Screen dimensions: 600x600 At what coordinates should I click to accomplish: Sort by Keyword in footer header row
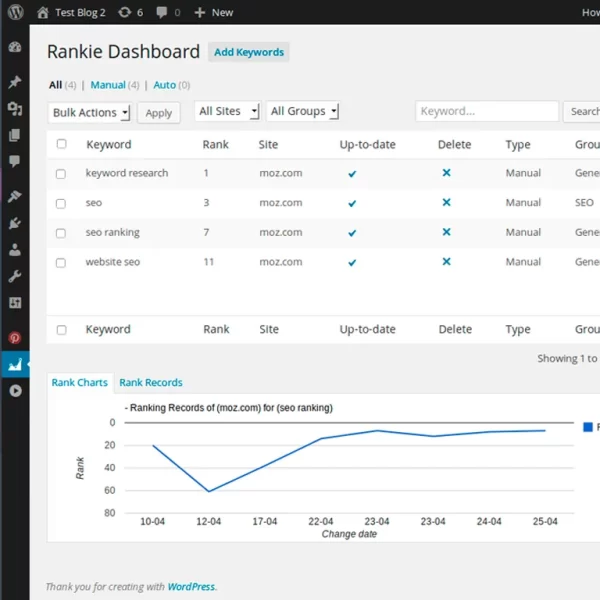(108, 329)
